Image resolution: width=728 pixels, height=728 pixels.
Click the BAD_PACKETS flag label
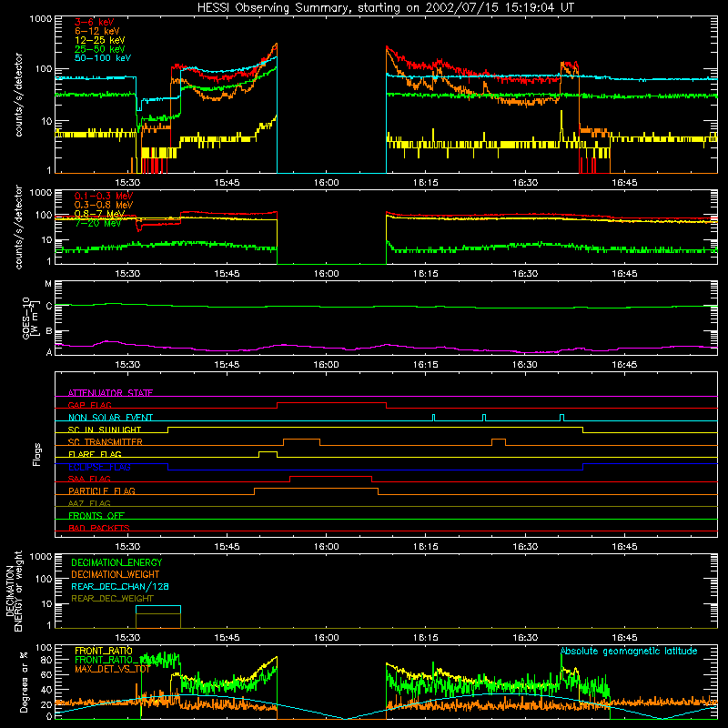[x=99, y=528]
